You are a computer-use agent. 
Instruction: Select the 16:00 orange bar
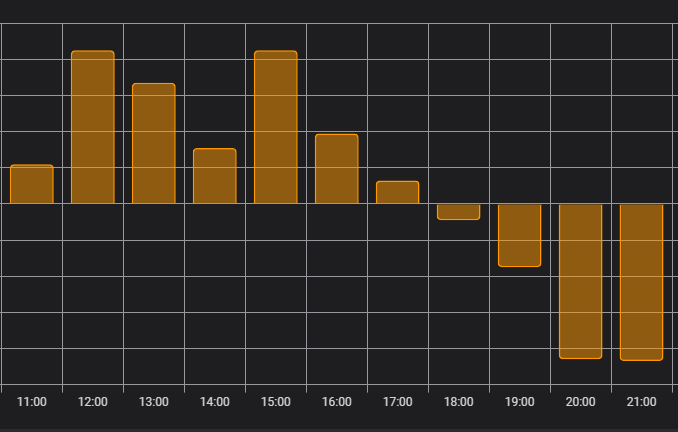(x=337, y=169)
